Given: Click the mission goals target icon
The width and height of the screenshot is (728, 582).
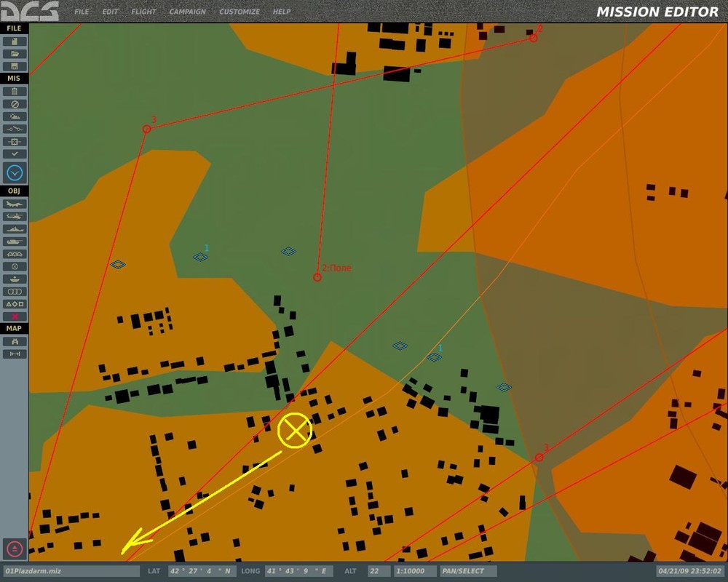Looking at the screenshot, I should (15, 142).
